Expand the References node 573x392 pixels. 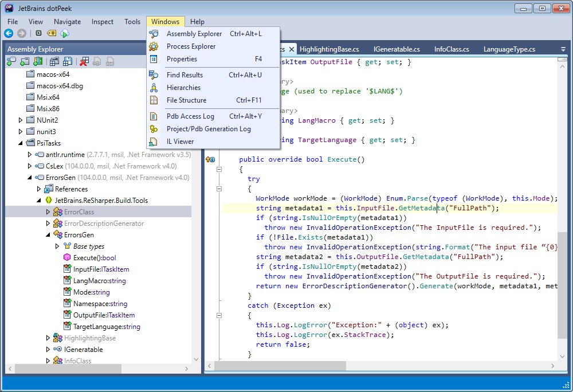coord(40,189)
